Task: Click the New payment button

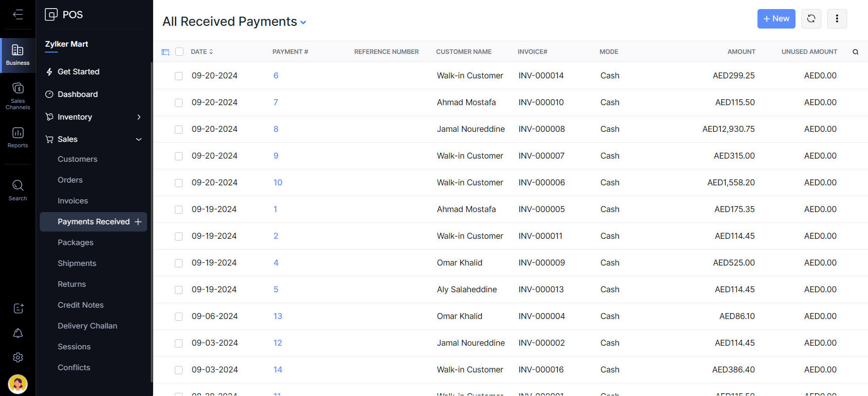Action: tap(776, 19)
